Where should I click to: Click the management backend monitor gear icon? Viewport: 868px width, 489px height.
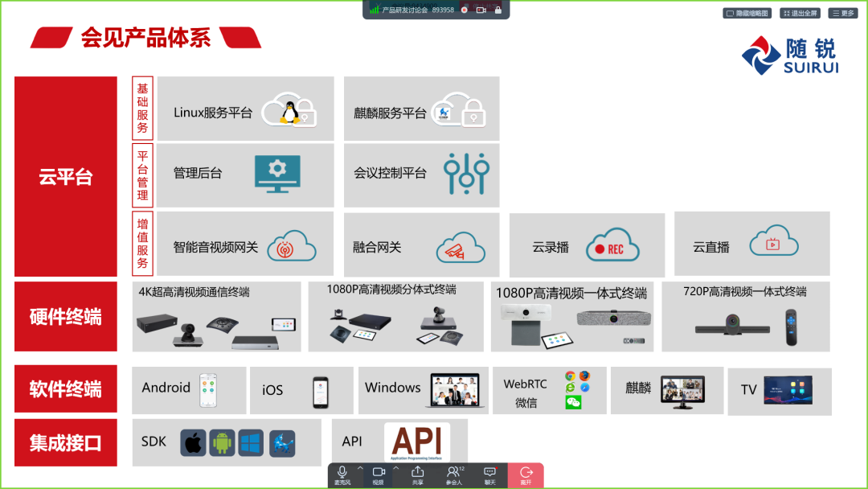[x=277, y=172]
